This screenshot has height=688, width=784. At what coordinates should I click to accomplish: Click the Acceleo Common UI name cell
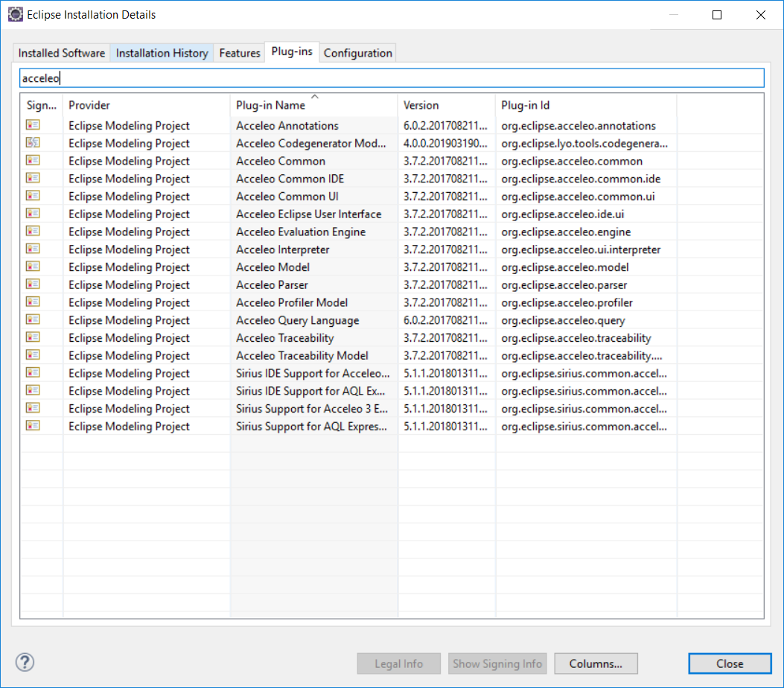coord(287,197)
